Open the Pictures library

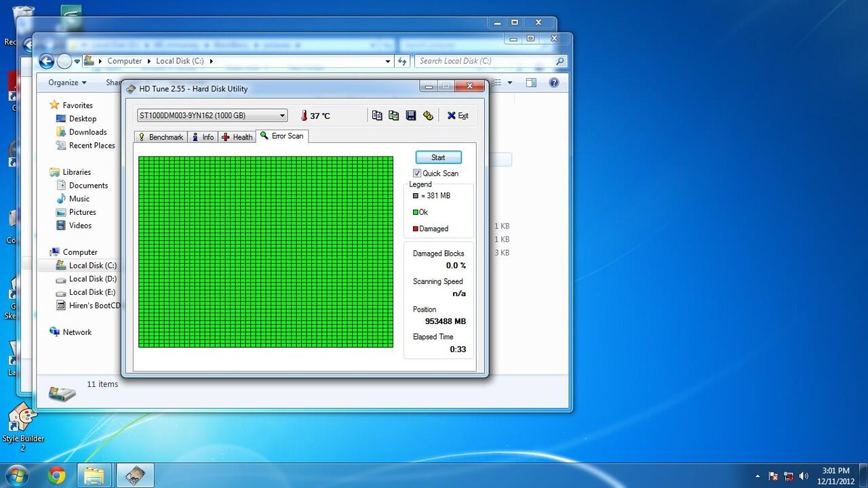click(82, 212)
